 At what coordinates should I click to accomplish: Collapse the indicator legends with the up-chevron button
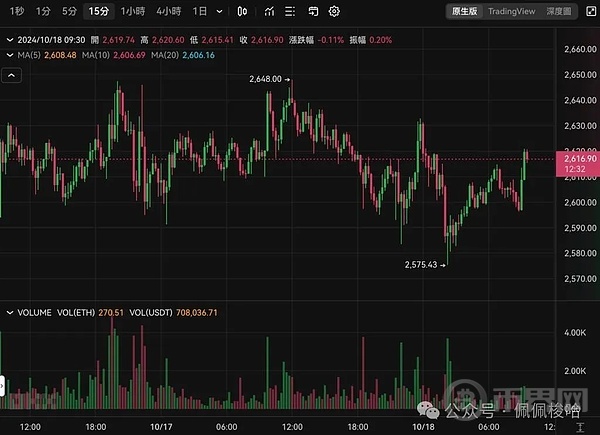(x=11, y=75)
